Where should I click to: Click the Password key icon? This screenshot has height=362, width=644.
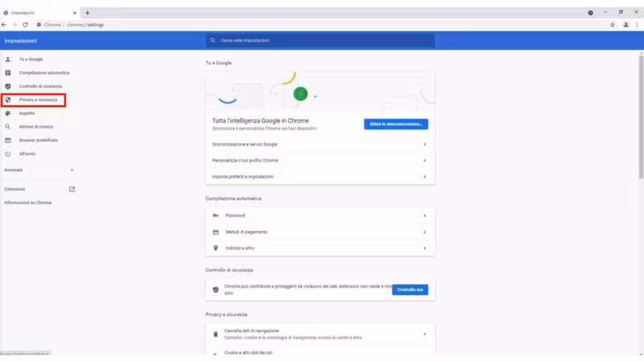click(x=216, y=216)
